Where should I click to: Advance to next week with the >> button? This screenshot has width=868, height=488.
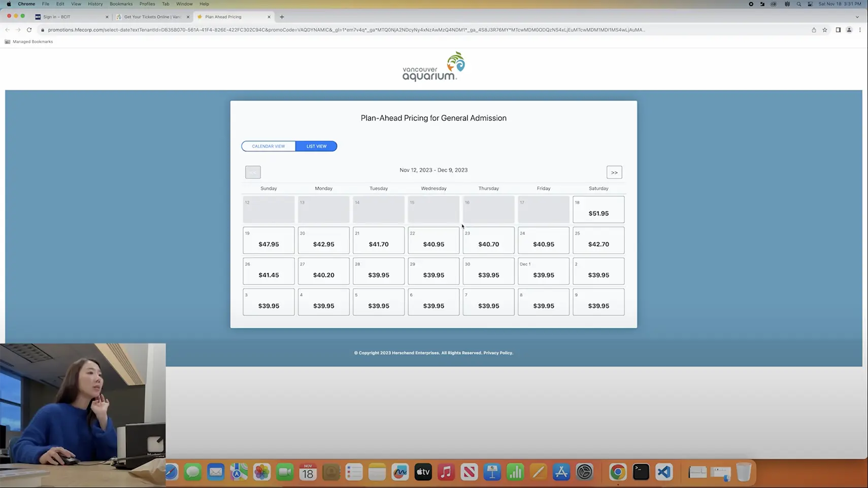click(x=614, y=172)
